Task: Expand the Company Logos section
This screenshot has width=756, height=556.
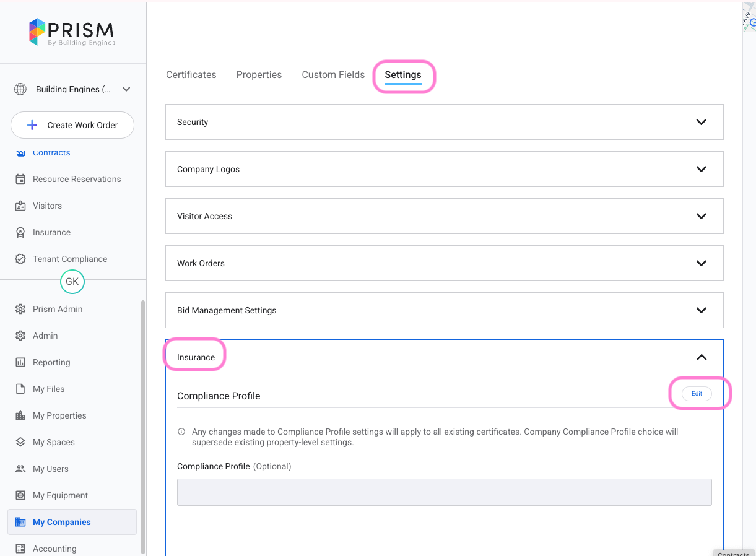Action: [x=701, y=169]
